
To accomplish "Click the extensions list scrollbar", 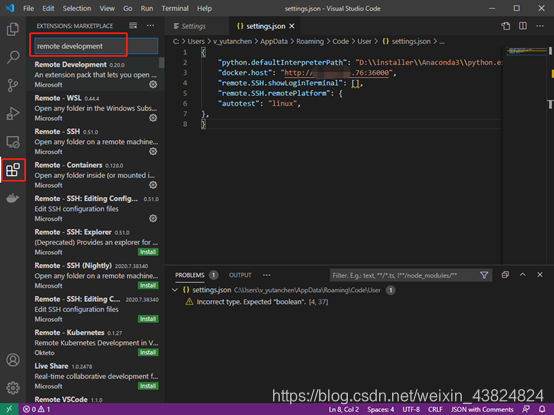I will pos(161,63).
